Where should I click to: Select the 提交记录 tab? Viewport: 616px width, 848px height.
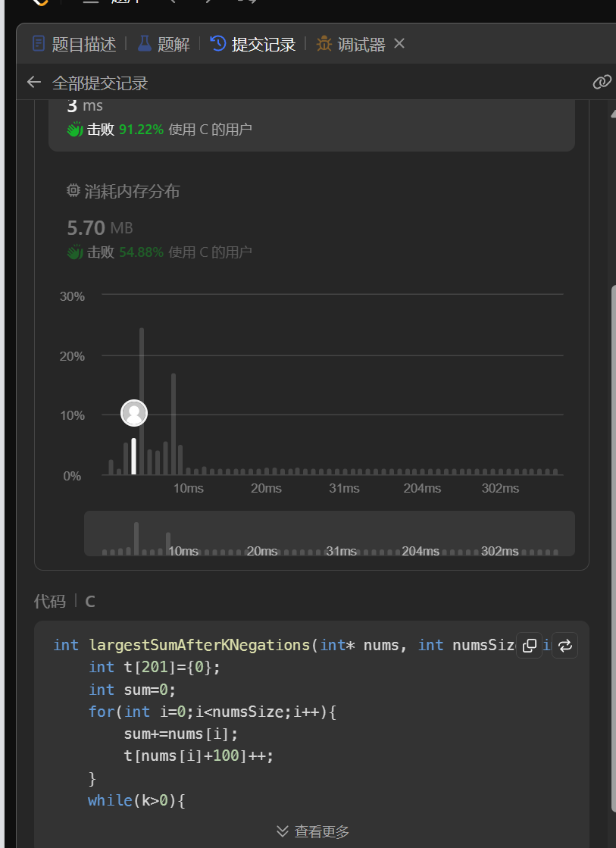pyautogui.click(x=253, y=45)
